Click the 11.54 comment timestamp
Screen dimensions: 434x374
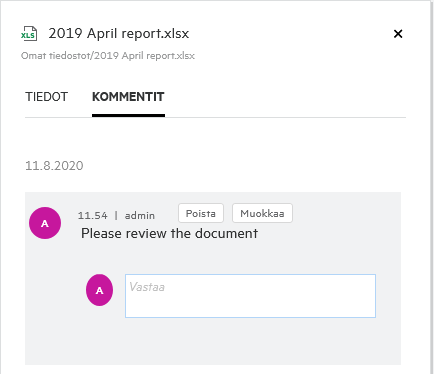[x=93, y=216]
